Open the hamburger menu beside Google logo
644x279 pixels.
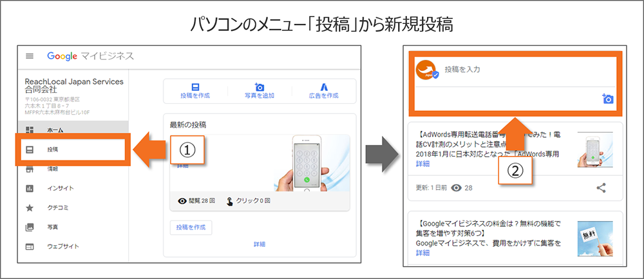coord(30,56)
